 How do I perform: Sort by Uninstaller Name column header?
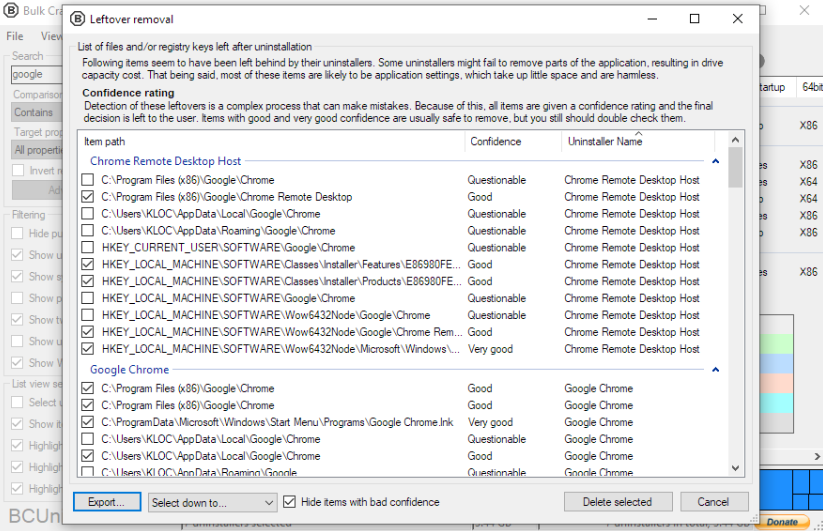[638, 142]
